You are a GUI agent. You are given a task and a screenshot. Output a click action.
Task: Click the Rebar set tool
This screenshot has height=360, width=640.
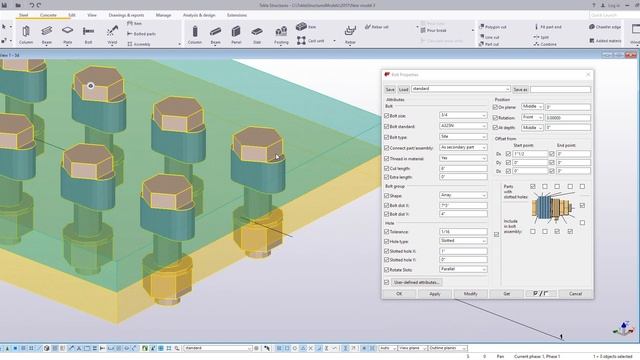coord(376,27)
